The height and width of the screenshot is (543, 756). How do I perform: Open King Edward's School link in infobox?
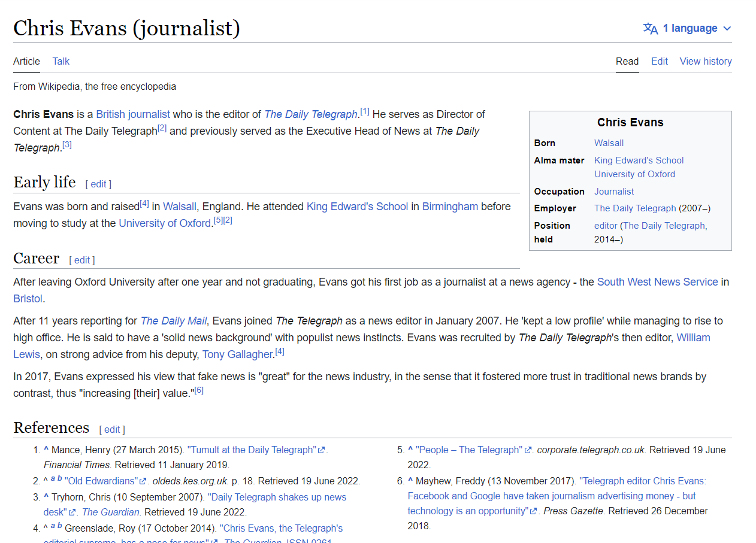coord(639,160)
